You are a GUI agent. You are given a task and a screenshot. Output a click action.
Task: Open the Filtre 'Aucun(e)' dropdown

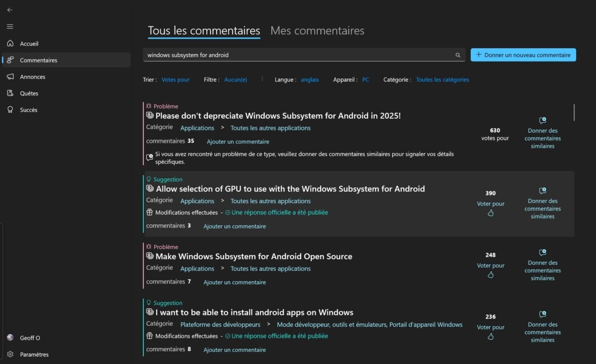[x=235, y=80]
